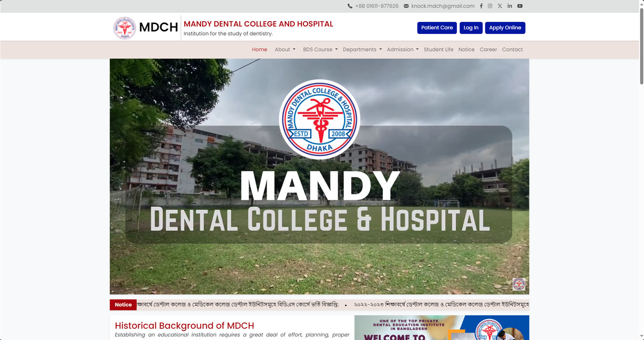
Task: Open the LinkedIn icon link
Action: click(510, 6)
